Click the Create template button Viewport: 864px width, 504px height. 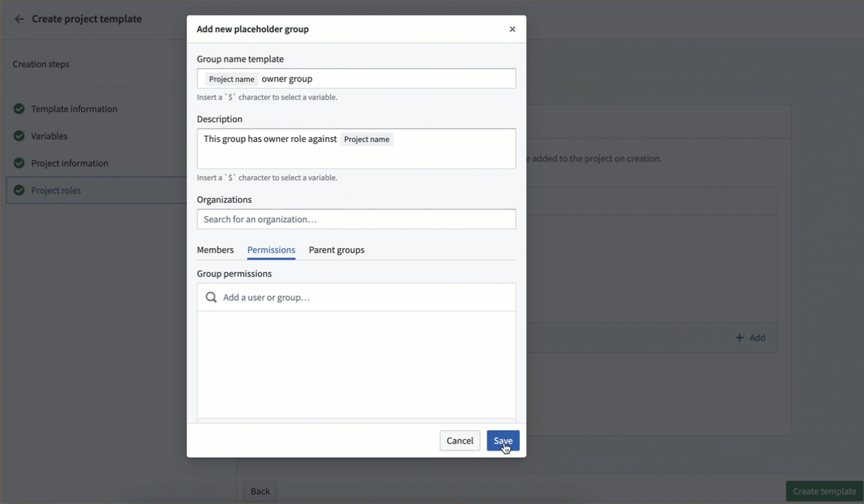[825, 491]
